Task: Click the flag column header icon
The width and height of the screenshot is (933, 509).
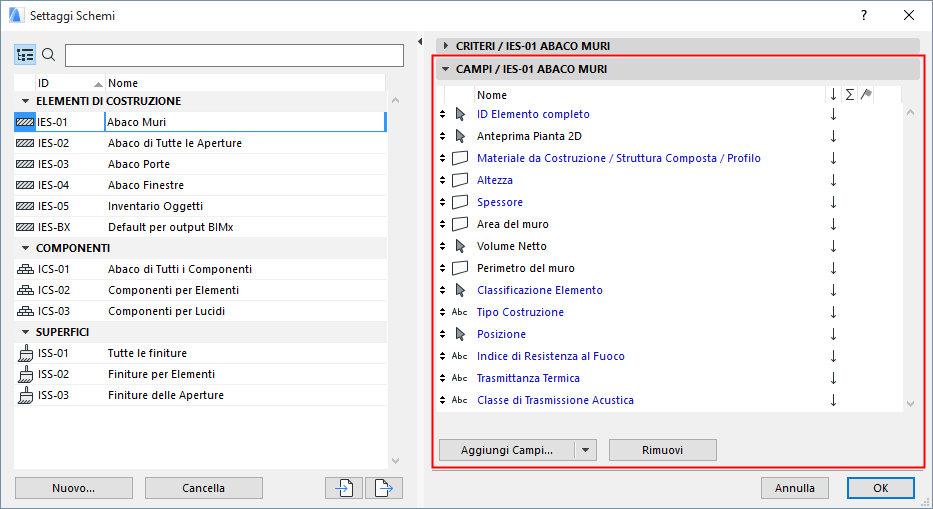Action: (x=866, y=95)
